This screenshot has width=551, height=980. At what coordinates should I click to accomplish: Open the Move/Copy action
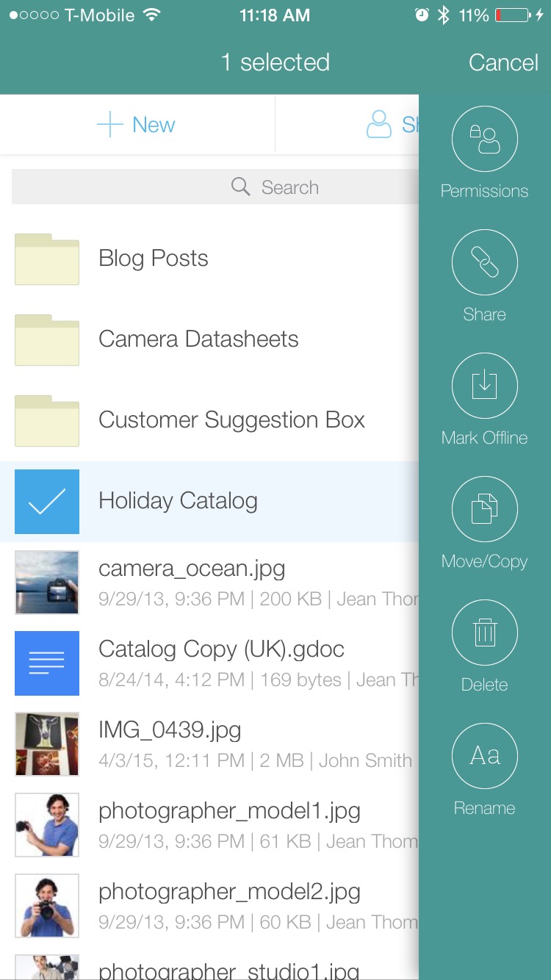(484, 509)
